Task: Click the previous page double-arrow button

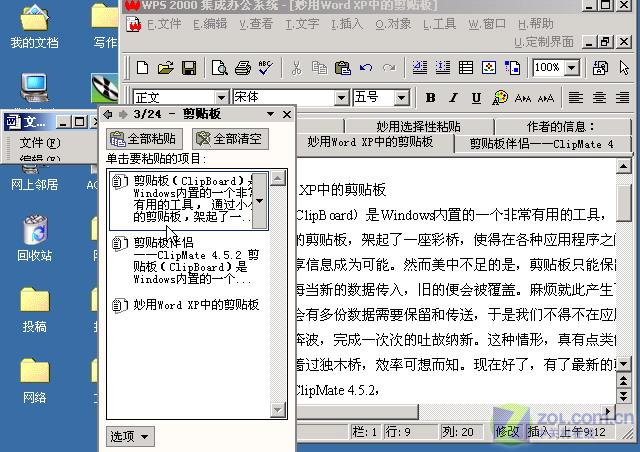Action: pyautogui.click(x=624, y=381)
